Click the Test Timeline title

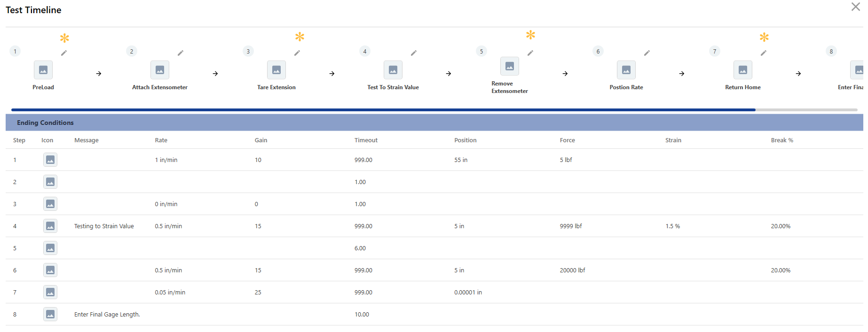(x=33, y=10)
